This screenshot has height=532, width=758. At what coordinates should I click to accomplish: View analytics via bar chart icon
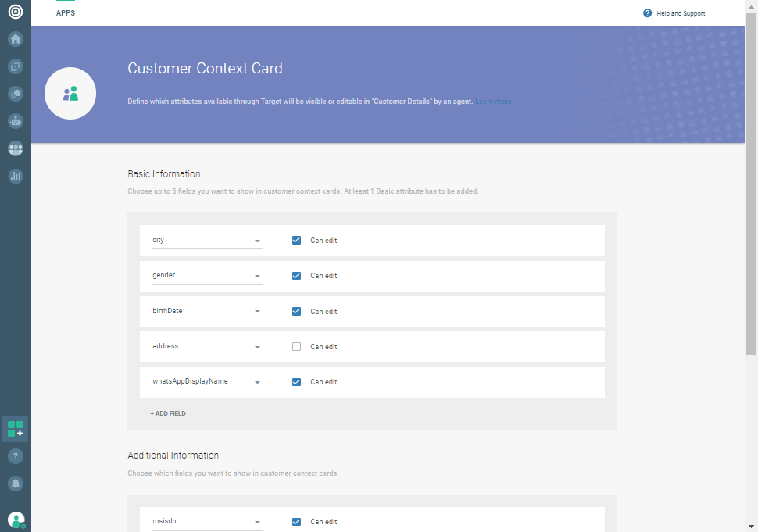pos(16,176)
